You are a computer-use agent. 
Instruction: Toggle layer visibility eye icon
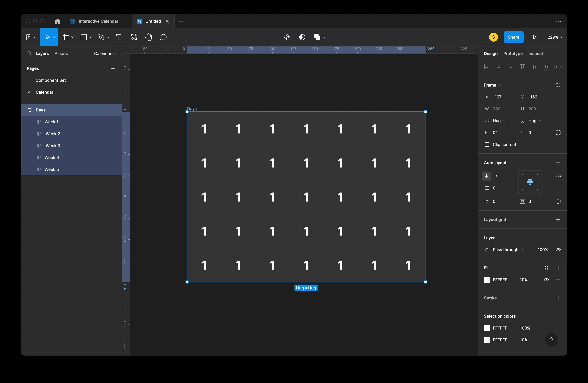[x=558, y=250]
